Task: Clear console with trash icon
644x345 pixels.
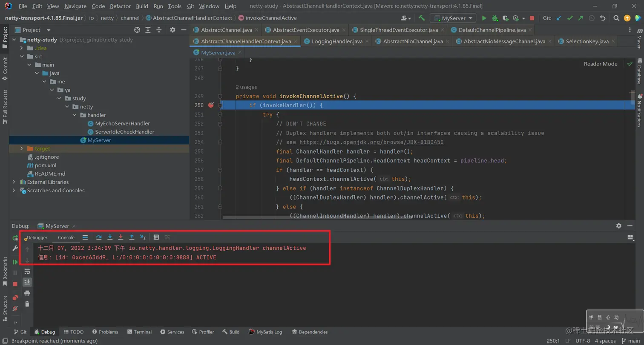Action: (27, 304)
